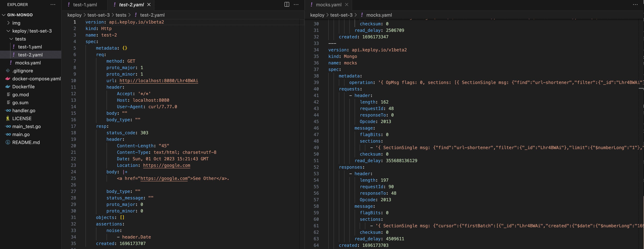Click the status_code value 303
The width and height of the screenshot is (644, 249).
(x=144, y=133)
